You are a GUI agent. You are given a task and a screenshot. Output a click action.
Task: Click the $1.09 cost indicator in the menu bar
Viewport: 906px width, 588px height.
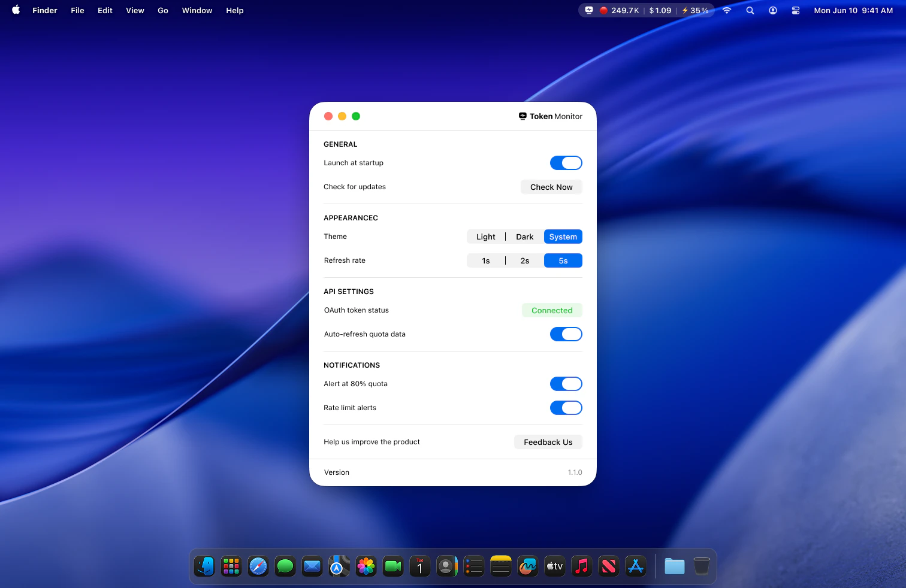[660, 10]
